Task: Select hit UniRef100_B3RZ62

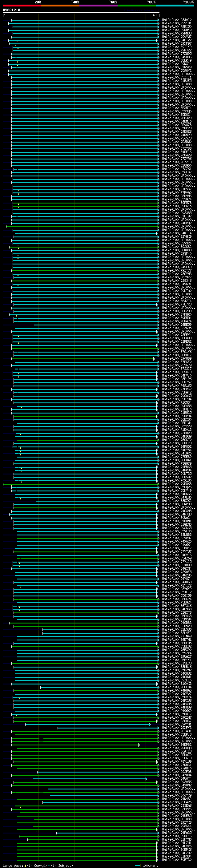Action: coord(176,501)
